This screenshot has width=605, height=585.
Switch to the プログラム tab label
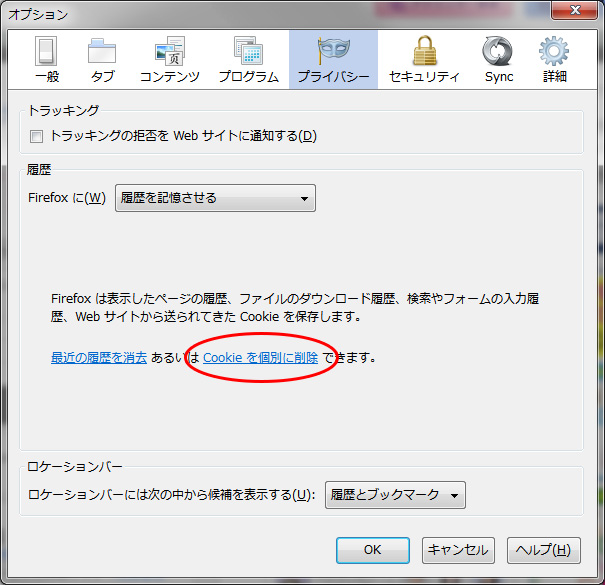point(248,76)
